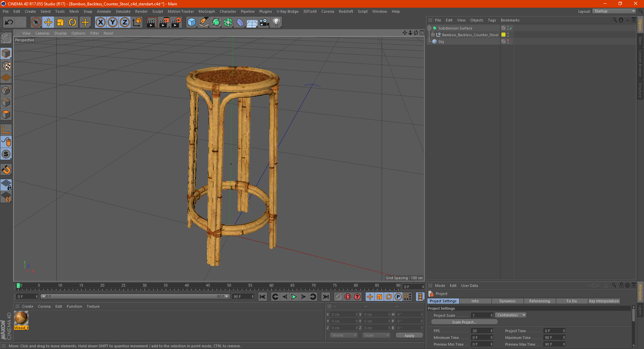Viewport: 644px width, 349px height.
Task: Switch to the Dynamics tab
Action: pyautogui.click(x=507, y=301)
